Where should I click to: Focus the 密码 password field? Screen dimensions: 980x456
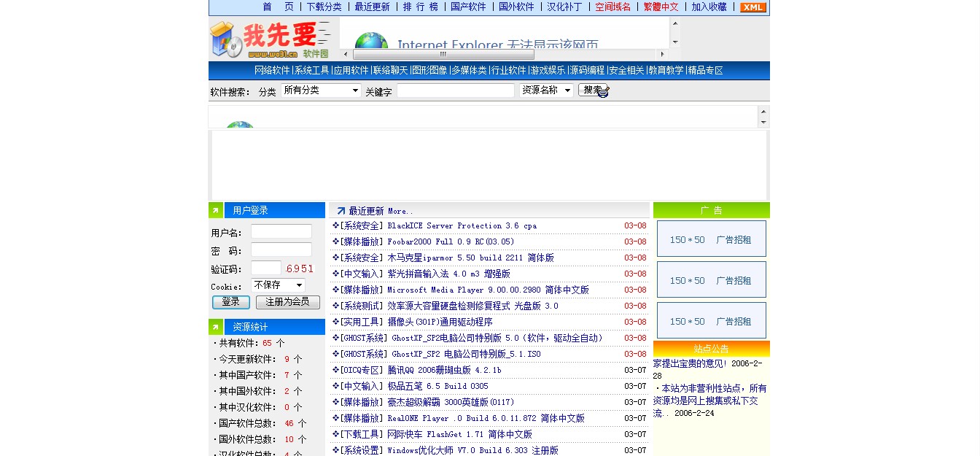(x=281, y=250)
